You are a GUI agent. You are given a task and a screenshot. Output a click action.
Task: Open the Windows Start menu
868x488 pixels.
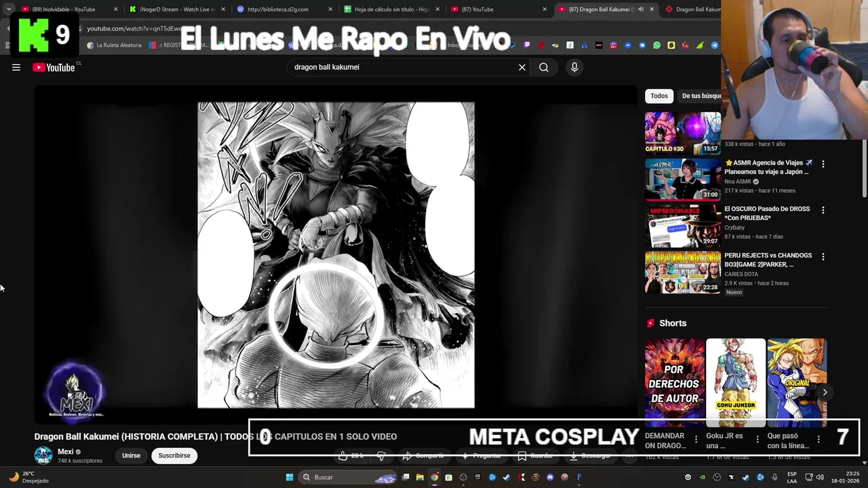(x=290, y=477)
